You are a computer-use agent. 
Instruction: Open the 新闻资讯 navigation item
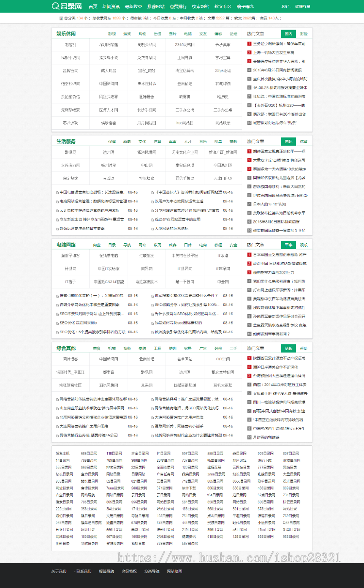tap(111, 7)
